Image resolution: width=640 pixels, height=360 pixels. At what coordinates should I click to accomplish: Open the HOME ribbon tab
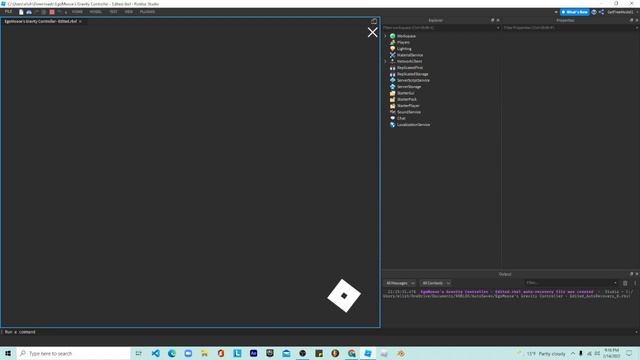(77, 12)
